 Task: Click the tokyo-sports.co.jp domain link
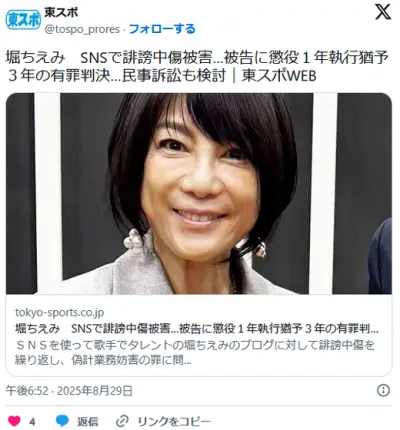pos(59,312)
